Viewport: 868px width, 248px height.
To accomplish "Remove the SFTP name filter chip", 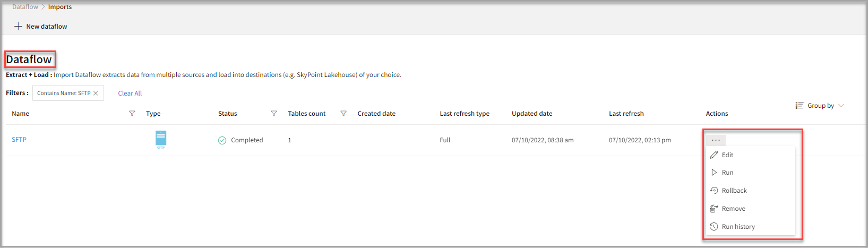I will point(96,93).
